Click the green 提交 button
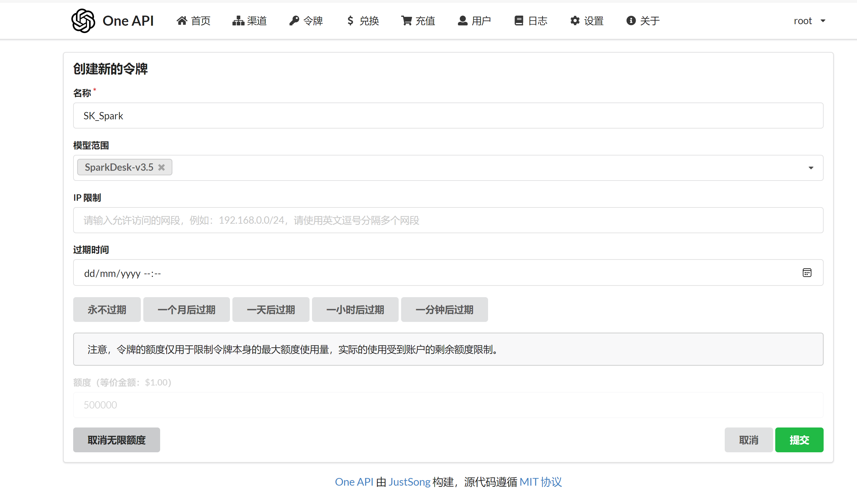The image size is (857, 504). pos(799,440)
